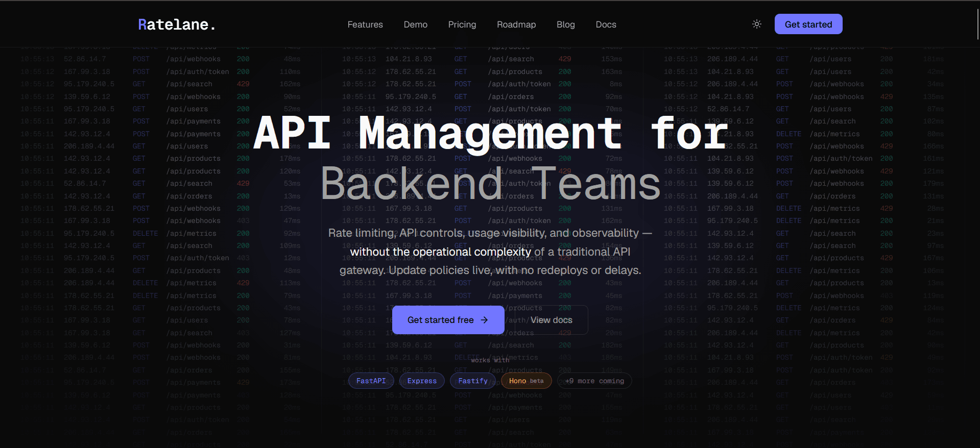Select the Hono beta badge
Screen dimensions: 980x448
coord(527,381)
